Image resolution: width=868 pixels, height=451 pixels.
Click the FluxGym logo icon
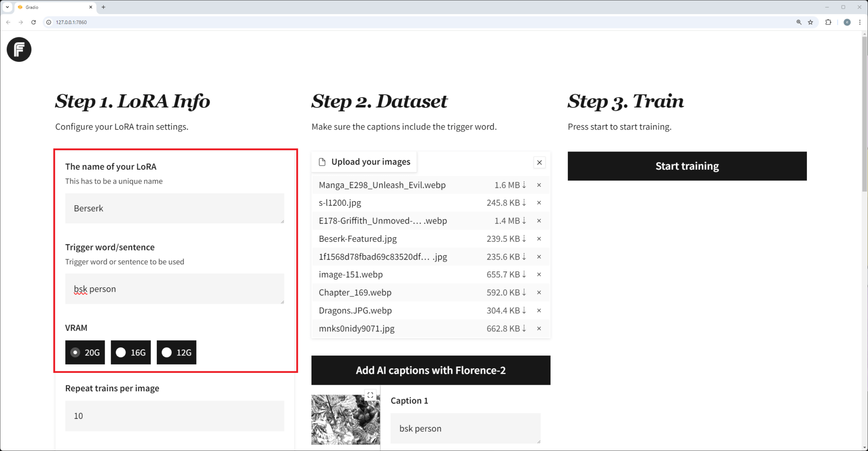(x=19, y=50)
